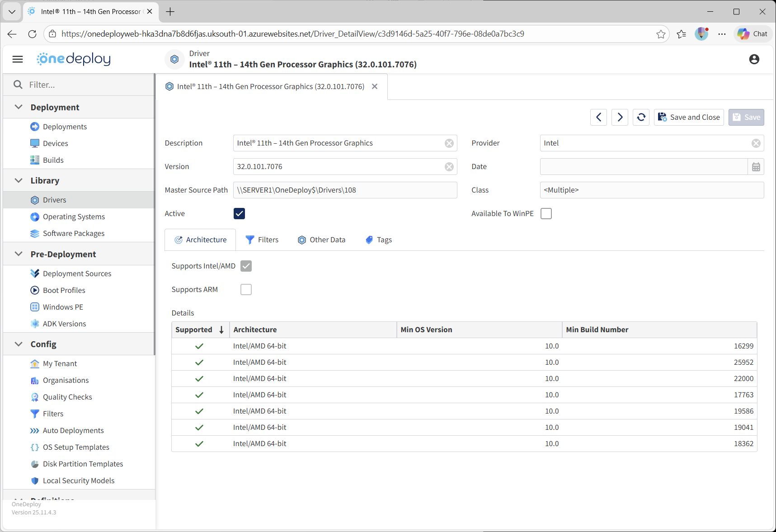This screenshot has width=776, height=532.
Task: Collapse the Config section
Action: 19,344
